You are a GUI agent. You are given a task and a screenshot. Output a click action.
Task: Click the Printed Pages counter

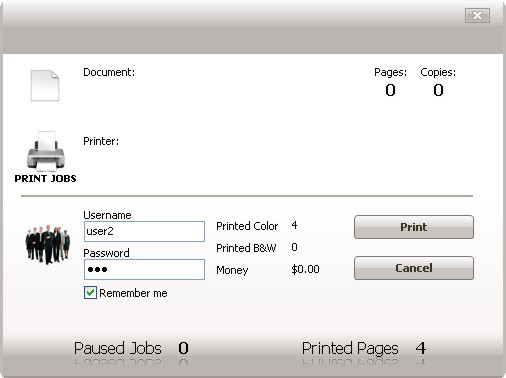click(421, 348)
